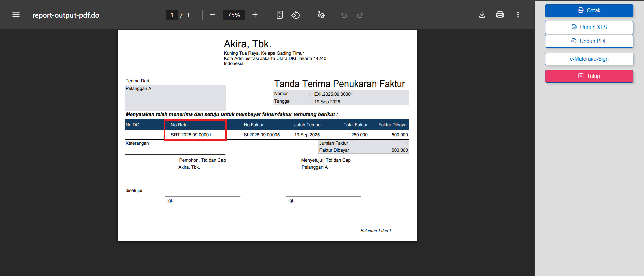Viewport: 644px width, 276px height.
Task: Close the report with Tutup button
Action: [589, 76]
